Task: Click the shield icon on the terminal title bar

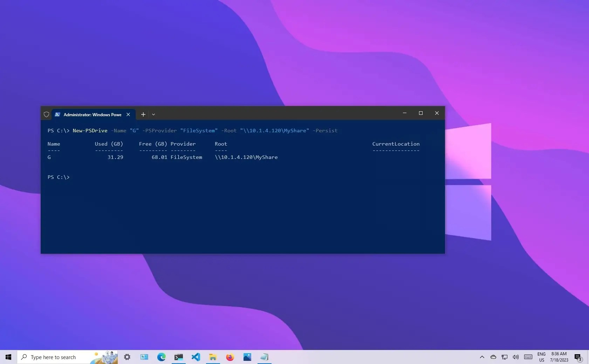Action: click(x=47, y=114)
